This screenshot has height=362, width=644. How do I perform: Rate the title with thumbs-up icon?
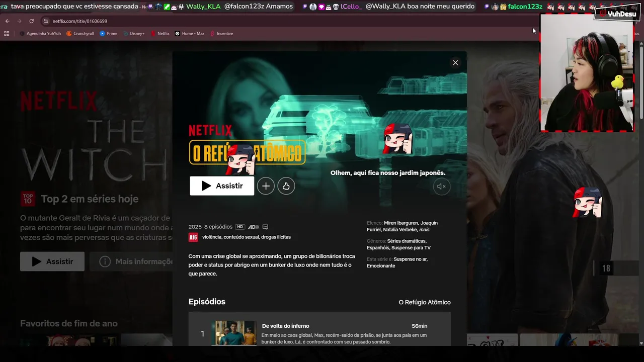286,186
